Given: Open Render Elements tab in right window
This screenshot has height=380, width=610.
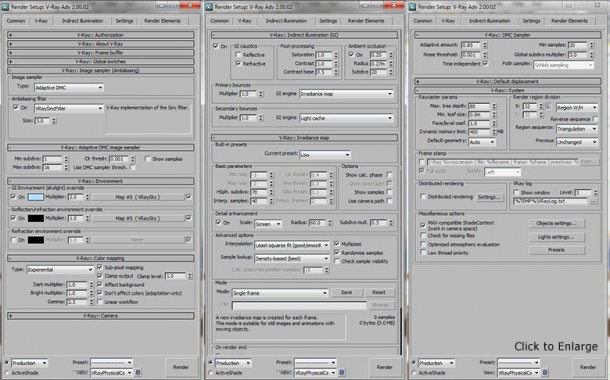Looking at the screenshot, I should pyautogui.click(x=569, y=21).
